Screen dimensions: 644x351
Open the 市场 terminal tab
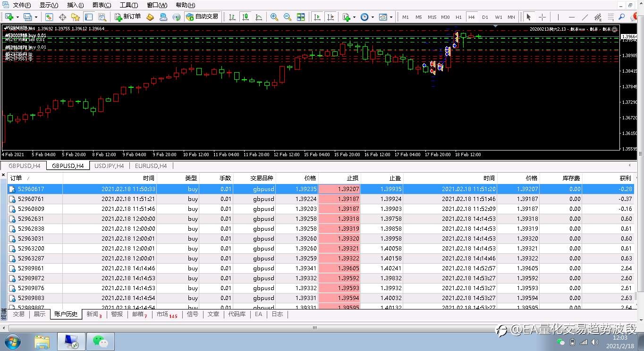coord(167,314)
